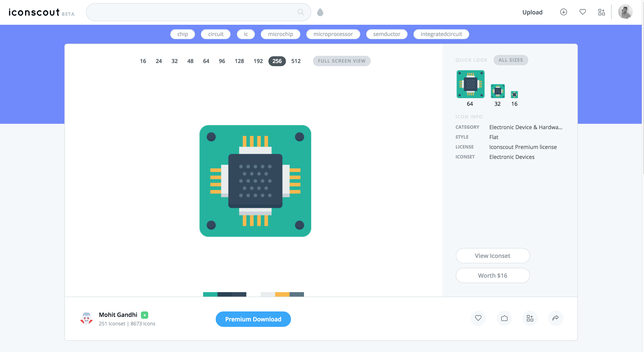Open favorites heart icon in header

[x=583, y=12]
